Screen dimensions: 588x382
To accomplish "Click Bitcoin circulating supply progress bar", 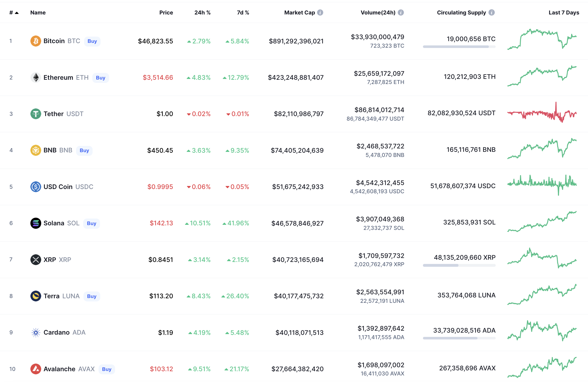I will coord(459,47).
